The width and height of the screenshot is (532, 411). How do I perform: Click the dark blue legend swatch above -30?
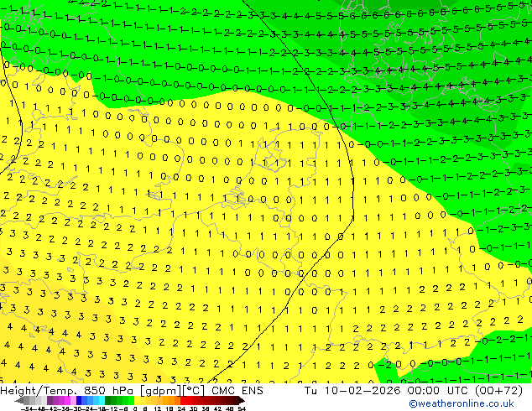click(79, 400)
